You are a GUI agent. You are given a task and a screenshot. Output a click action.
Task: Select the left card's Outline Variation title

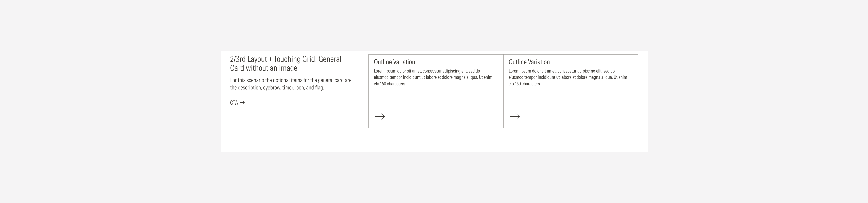click(x=394, y=62)
